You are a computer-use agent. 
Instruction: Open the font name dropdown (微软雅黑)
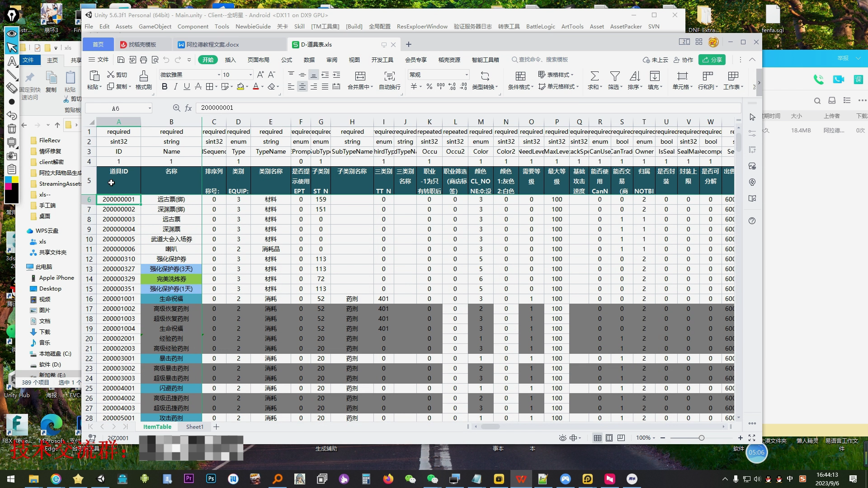pyautogui.click(x=219, y=75)
